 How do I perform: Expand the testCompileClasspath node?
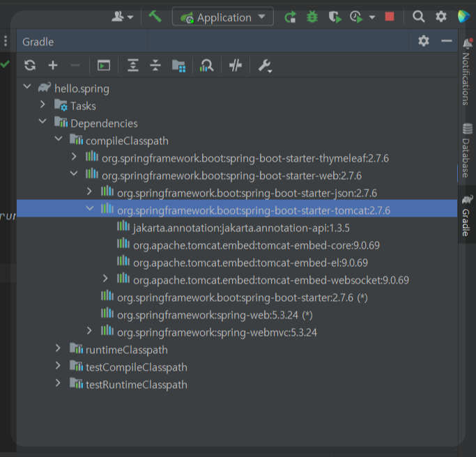coord(58,366)
